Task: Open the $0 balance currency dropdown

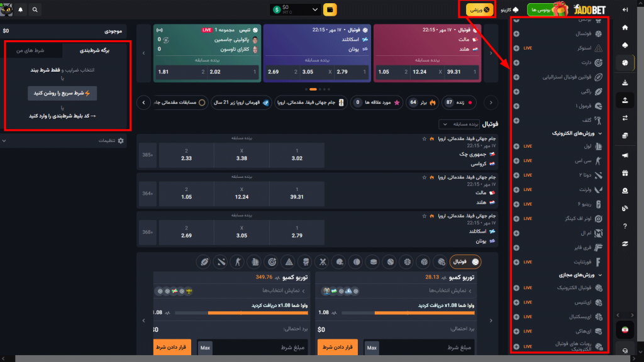Action: 296,10
